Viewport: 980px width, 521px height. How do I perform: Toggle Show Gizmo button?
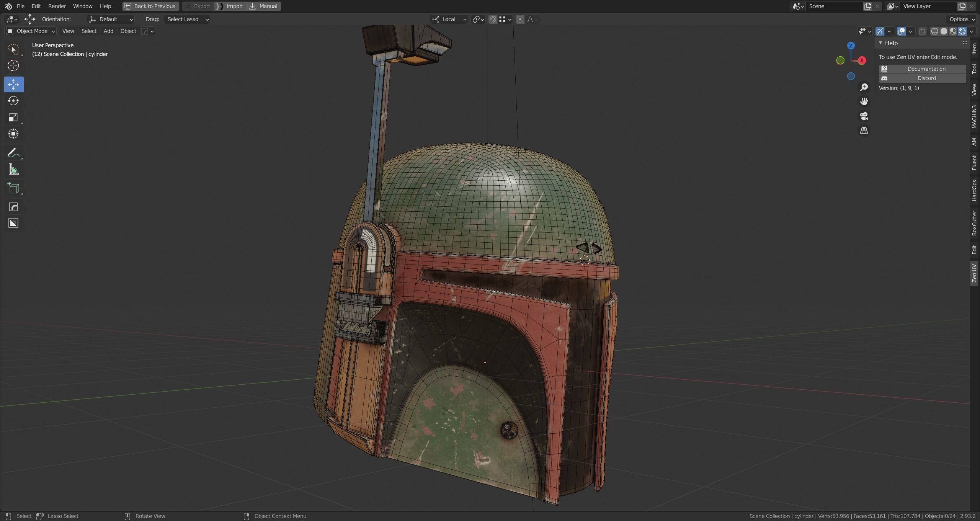pos(880,31)
